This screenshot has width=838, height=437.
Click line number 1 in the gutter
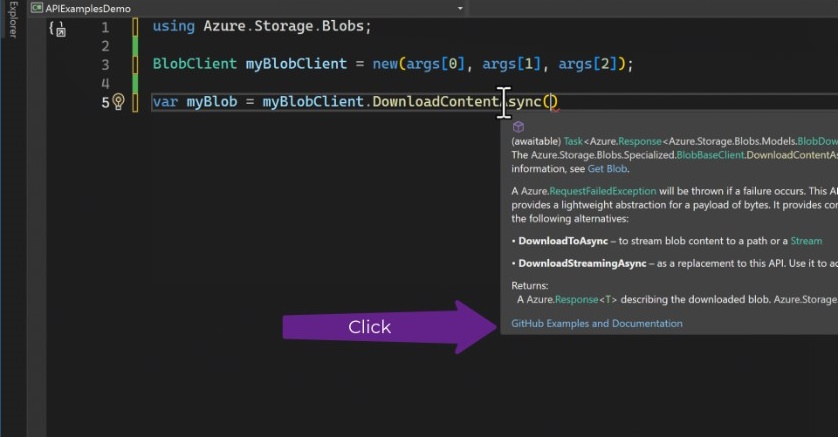(105, 27)
